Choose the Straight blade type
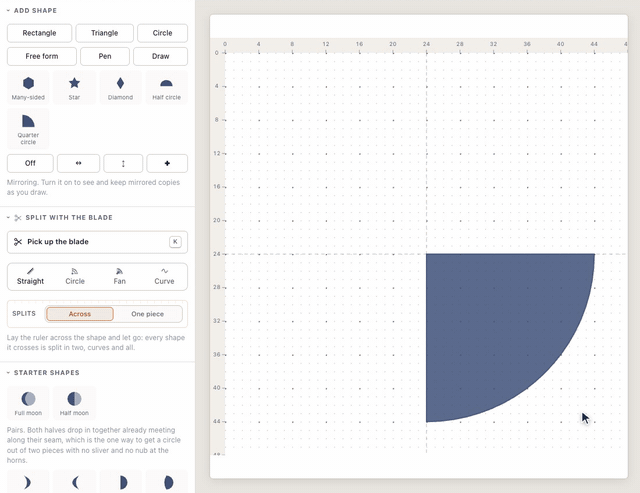The height and width of the screenshot is (493, 640). click(30, 277)
